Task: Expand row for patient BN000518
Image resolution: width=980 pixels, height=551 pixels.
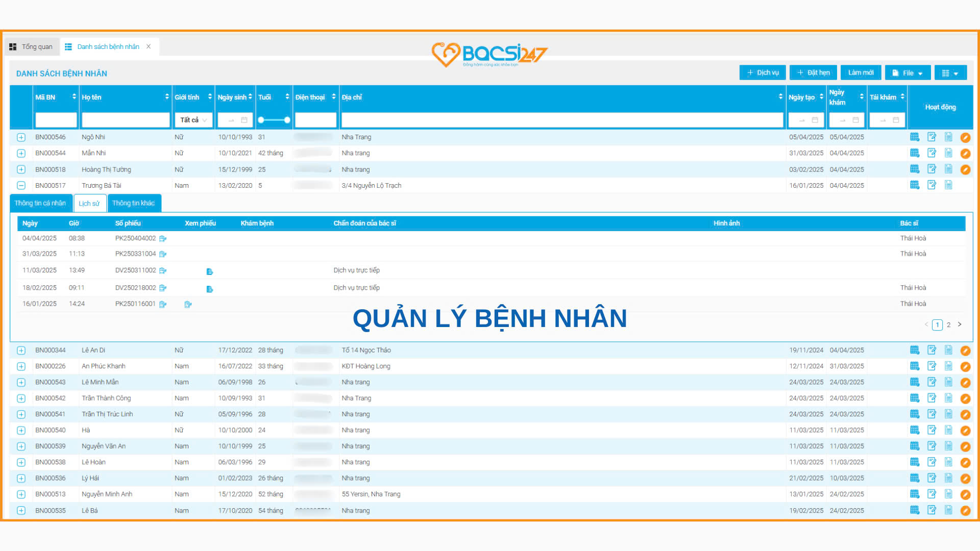Action: 21,169
